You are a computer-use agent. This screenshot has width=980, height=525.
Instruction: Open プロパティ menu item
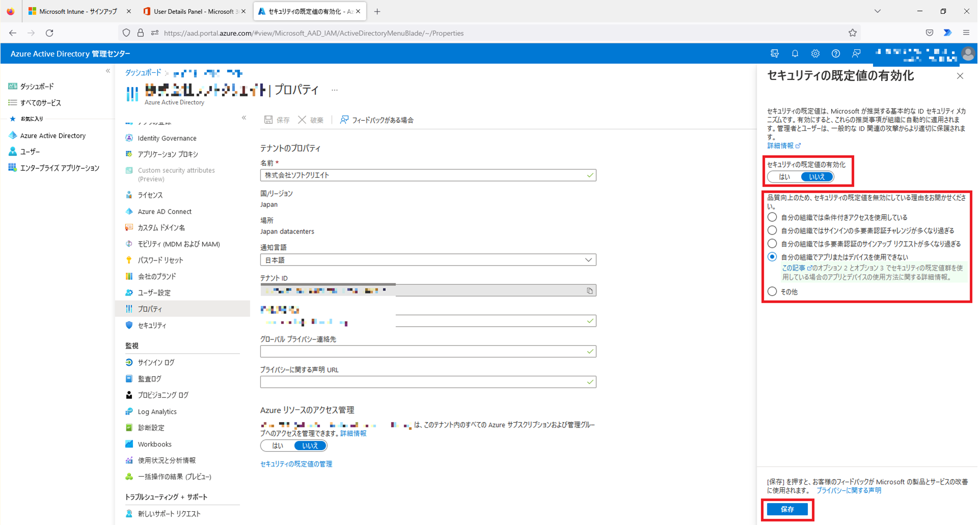pyautogui.click(x=183, y=309)
